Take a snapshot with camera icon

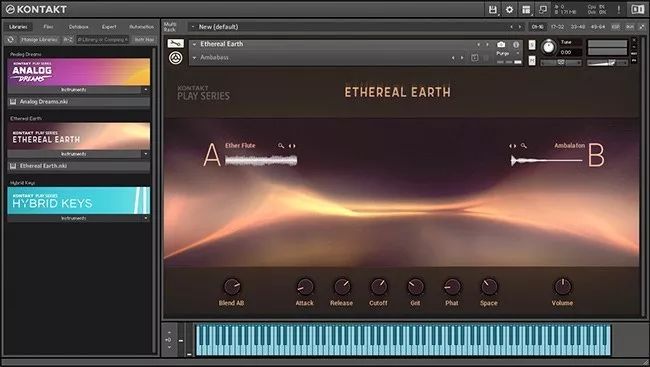(501, 44)
